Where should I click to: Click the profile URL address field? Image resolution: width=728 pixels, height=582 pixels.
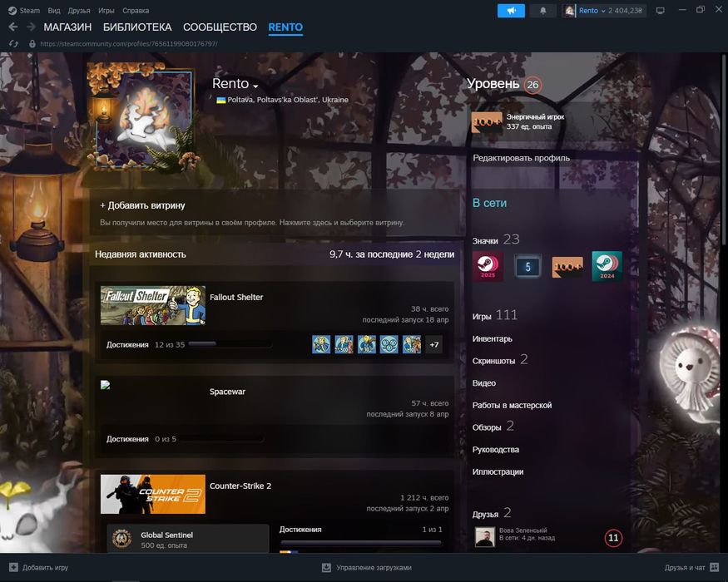click(129, 43)
